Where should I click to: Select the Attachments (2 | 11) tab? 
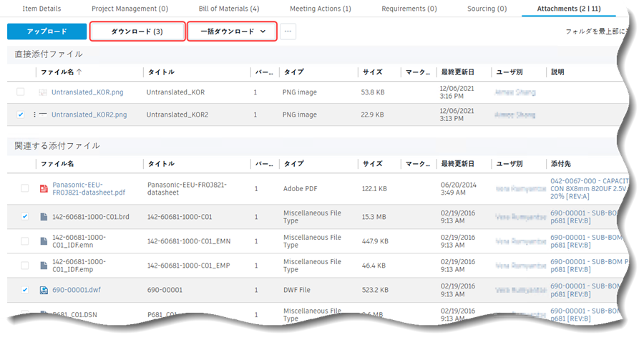(569, 9)
